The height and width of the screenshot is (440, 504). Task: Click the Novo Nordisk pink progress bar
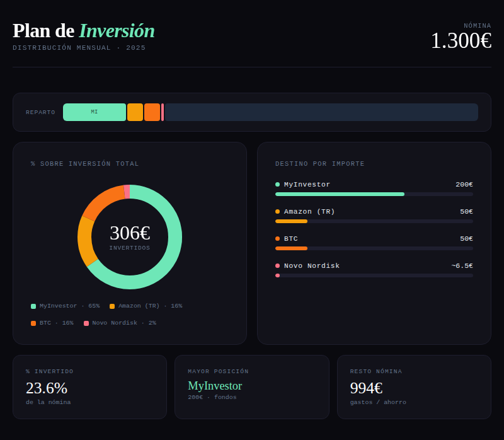coord(278,275)
